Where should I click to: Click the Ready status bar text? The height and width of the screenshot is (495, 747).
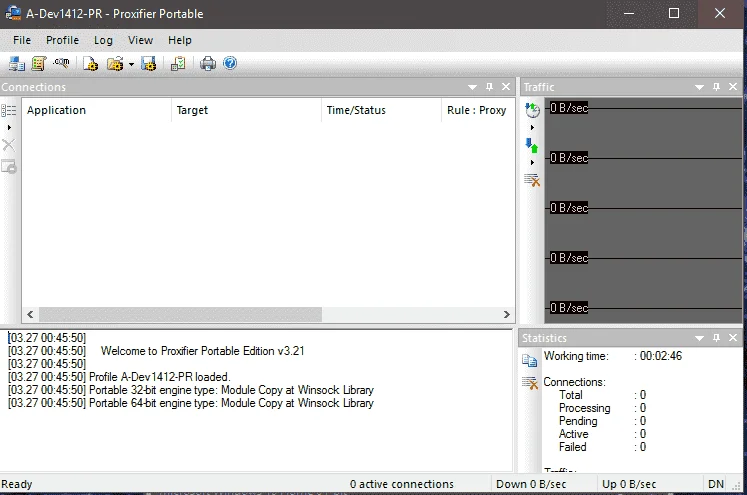tap(17, 484)
